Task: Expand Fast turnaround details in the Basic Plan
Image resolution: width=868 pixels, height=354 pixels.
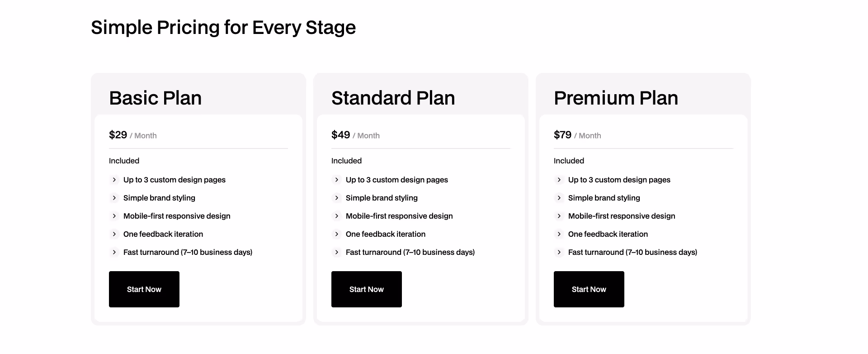Action: tap(114, 252)
